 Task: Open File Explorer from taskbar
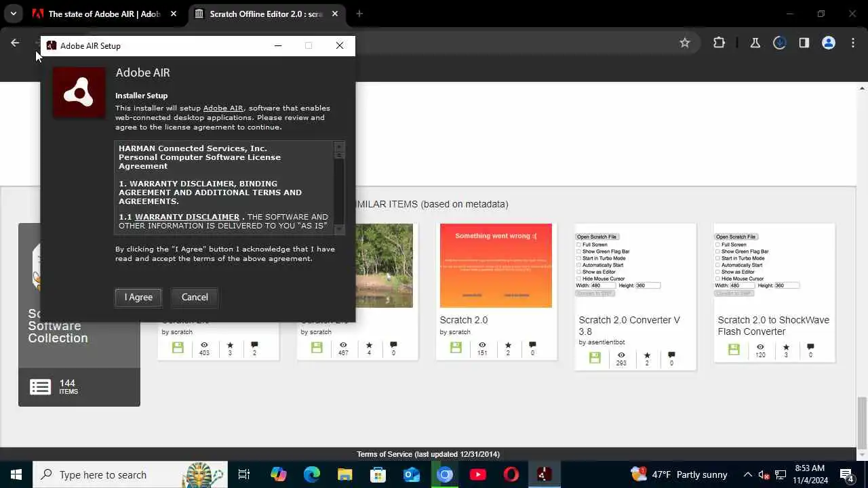click(x=344, y=474)
